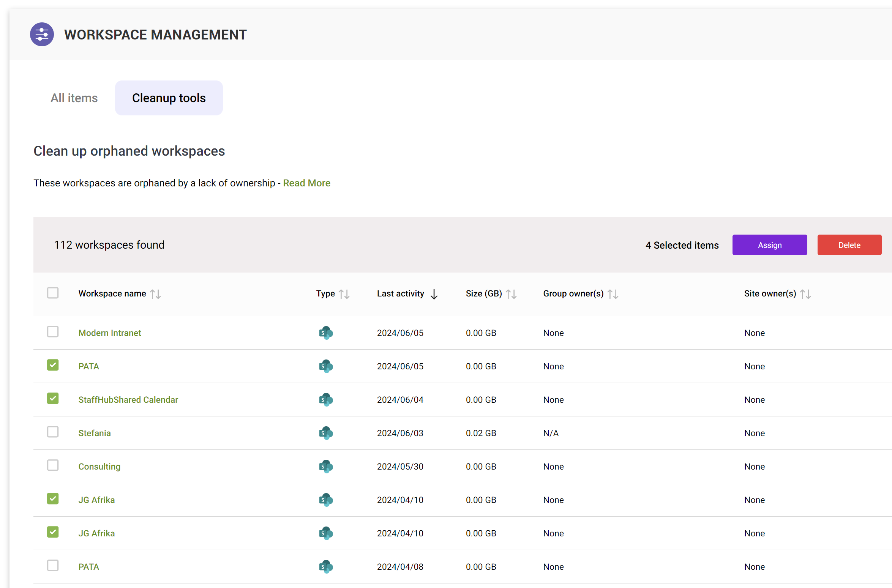Uncheck the PATA row dated 2024/06/05
This screenshot has width=892, height=588.
(x=53, y=365)
